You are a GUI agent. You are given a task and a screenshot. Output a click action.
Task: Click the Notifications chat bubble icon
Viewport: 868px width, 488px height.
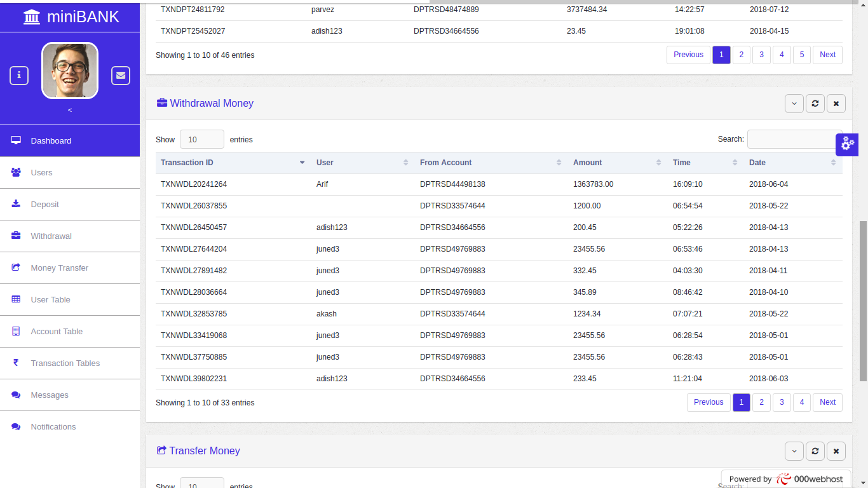16,426
